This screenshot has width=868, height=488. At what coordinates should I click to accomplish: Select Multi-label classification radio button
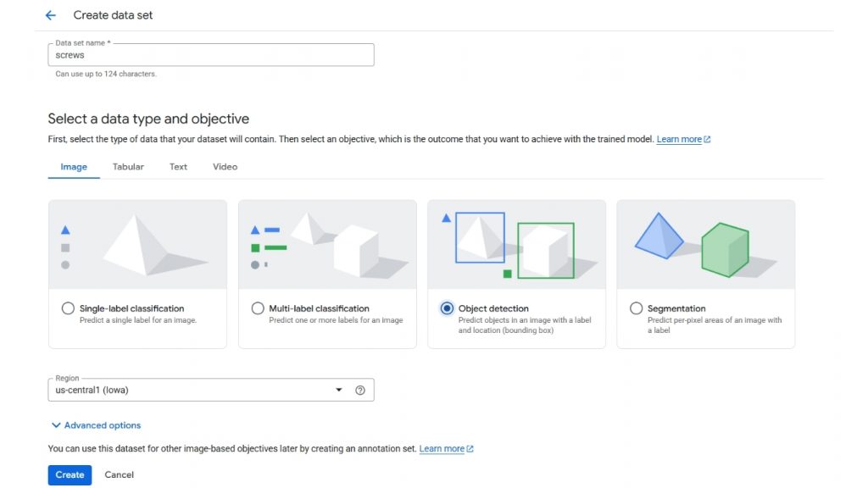point(258,308)
